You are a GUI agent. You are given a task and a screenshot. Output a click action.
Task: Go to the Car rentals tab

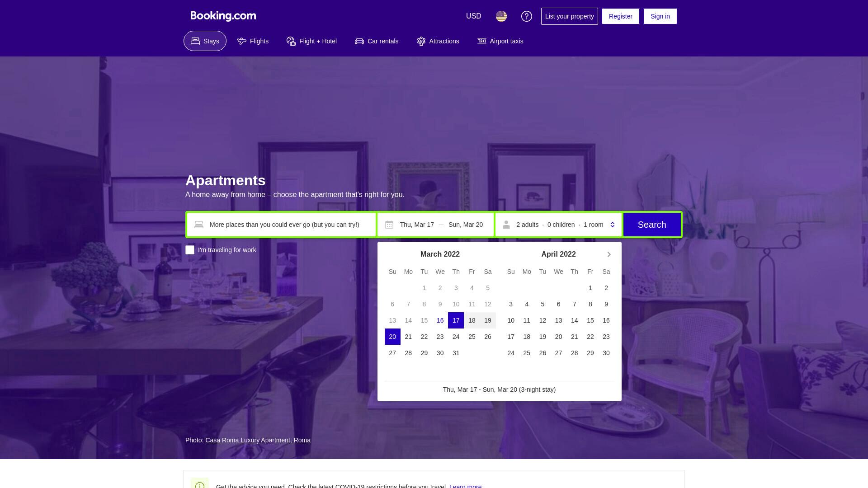[x=377, y=41]
